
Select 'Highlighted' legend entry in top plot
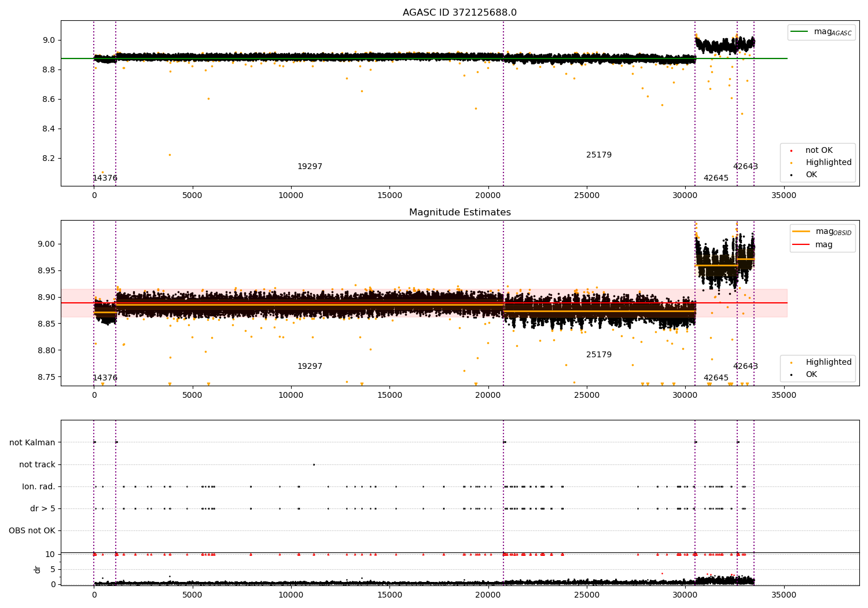829,163
